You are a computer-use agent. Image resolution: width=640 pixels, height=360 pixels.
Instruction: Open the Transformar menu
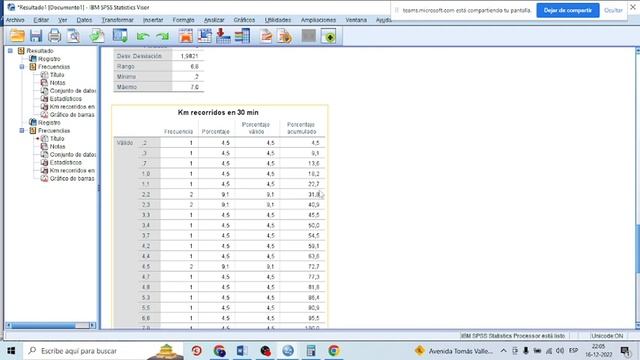tap(118, 20)
